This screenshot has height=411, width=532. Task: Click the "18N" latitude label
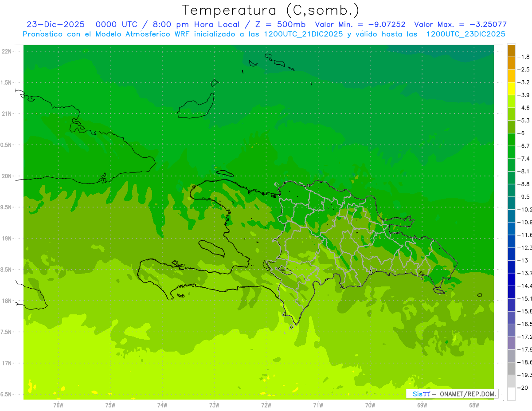(7, 301)
